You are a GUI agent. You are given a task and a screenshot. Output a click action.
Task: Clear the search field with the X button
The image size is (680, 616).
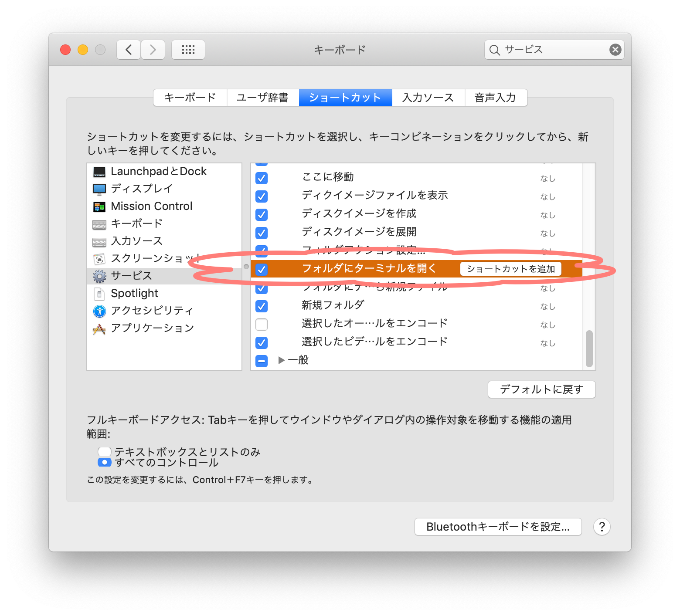coord(615,50)
